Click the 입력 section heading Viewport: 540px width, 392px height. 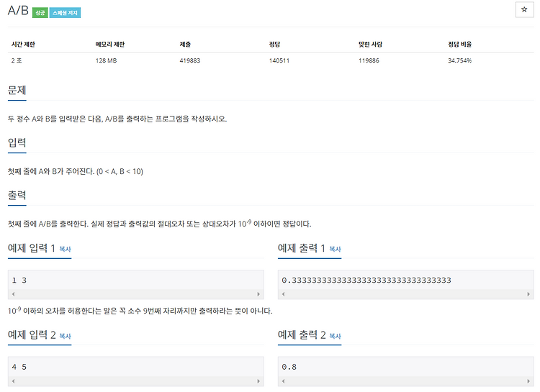[17, 142]
